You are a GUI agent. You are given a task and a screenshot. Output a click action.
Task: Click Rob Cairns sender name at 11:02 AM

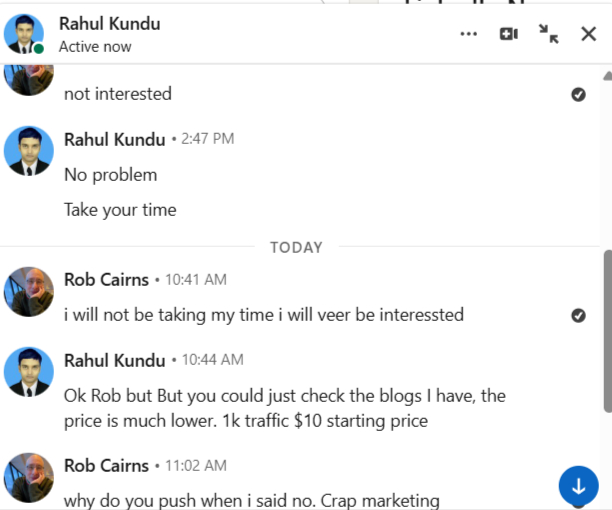tap(106, 465)
